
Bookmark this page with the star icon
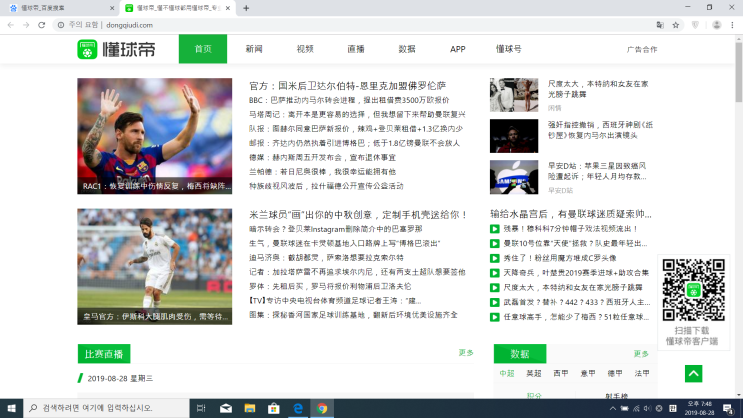click(x=676, y=25)
